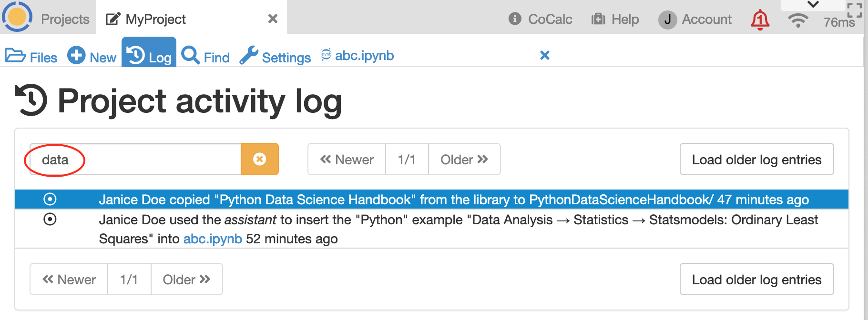
Task: Open the notifications bell icon
Action: [760, 20]
